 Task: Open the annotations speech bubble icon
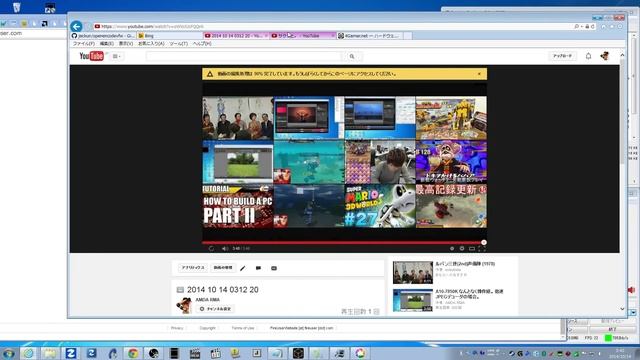258,268
